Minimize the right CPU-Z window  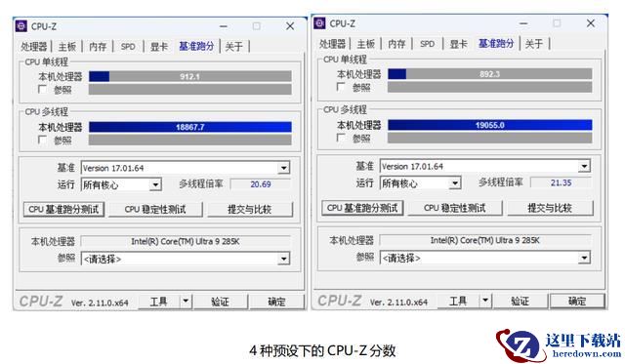coord(523,23)
